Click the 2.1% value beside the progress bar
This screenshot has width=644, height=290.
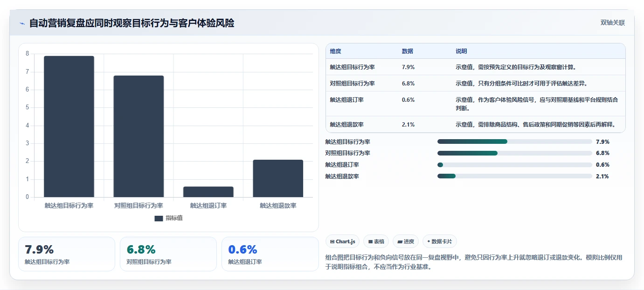[602, 177]
